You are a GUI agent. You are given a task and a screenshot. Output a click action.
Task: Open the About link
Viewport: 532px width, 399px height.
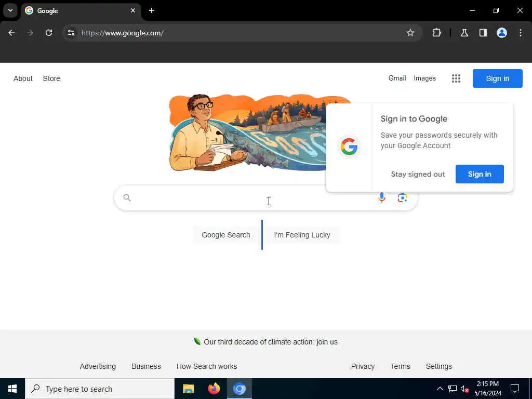click(x=23, y=78)
